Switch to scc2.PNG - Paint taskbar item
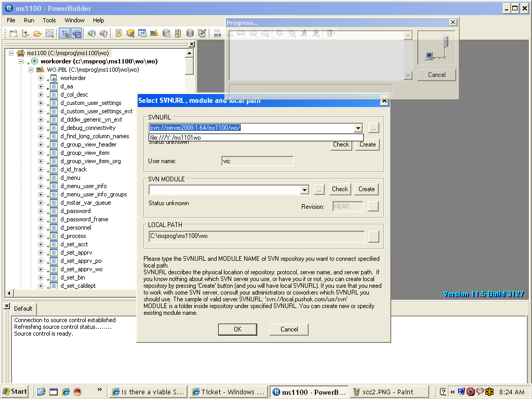This screenshot has width=532, height=399. 389,392
